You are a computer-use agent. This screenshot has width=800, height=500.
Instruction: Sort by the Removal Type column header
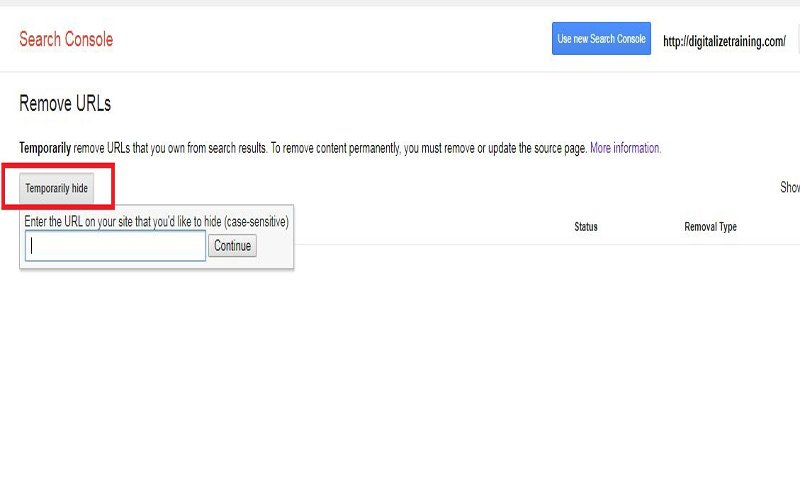click(710, 227)
